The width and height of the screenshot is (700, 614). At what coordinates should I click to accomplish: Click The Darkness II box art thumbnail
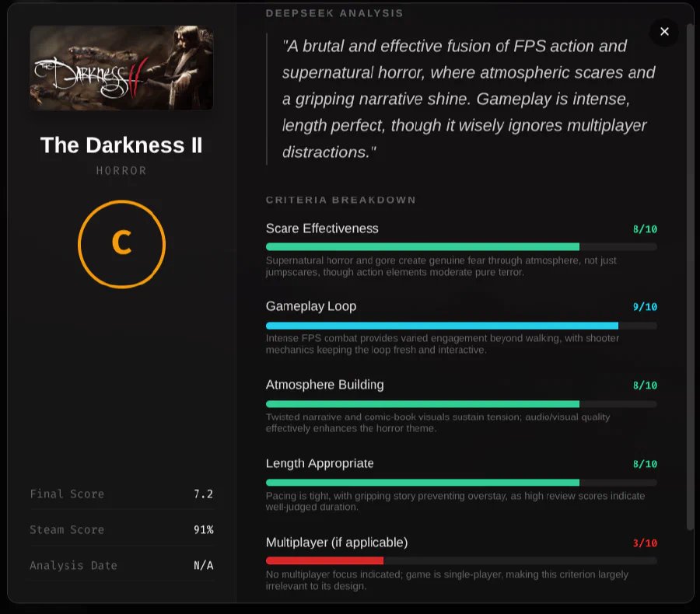pyautogui.click(x=121, y=67)
